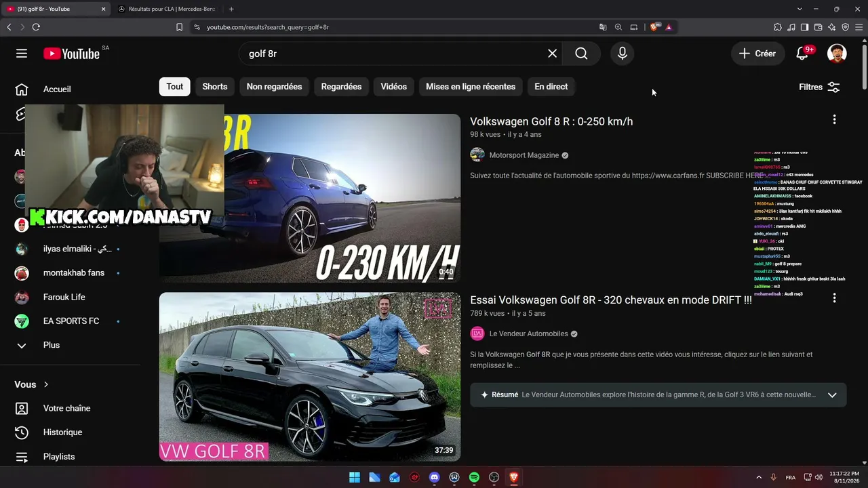Click the browser address bar URL
The height and width of the screenshot is (488, 868).
point(268,27)
